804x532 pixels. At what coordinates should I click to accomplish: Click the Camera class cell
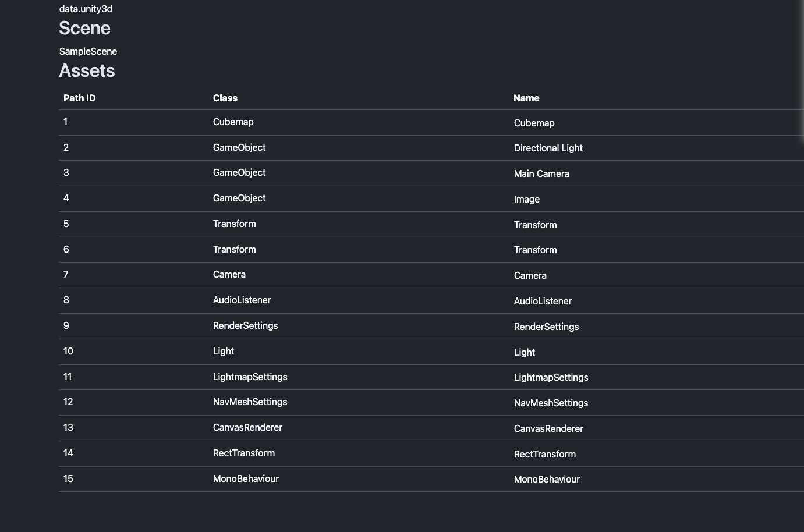pyautogui.click(x=229, y=274)
